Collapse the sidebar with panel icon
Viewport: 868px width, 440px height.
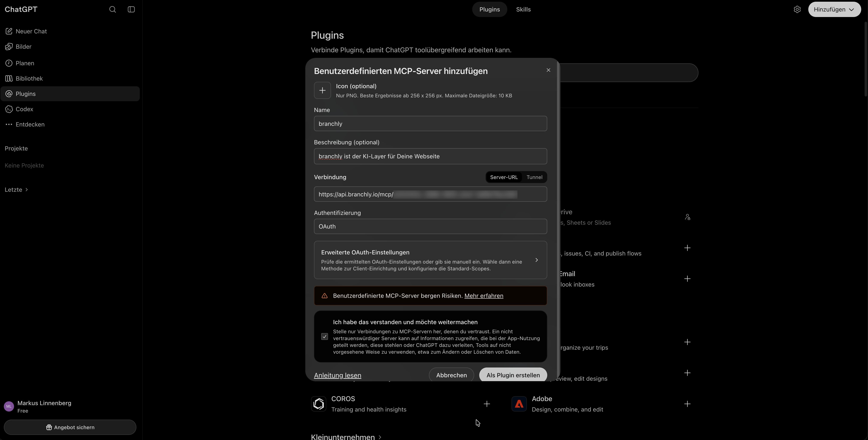coord(131,9)
